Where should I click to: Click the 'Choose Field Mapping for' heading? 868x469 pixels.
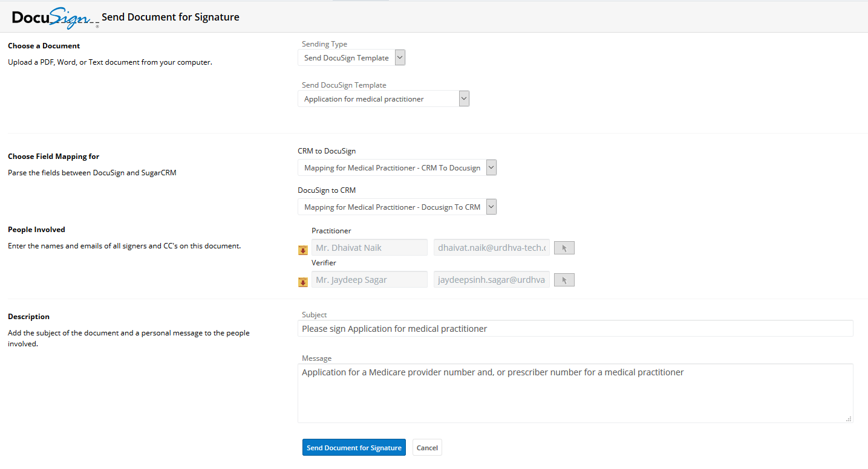54,157
